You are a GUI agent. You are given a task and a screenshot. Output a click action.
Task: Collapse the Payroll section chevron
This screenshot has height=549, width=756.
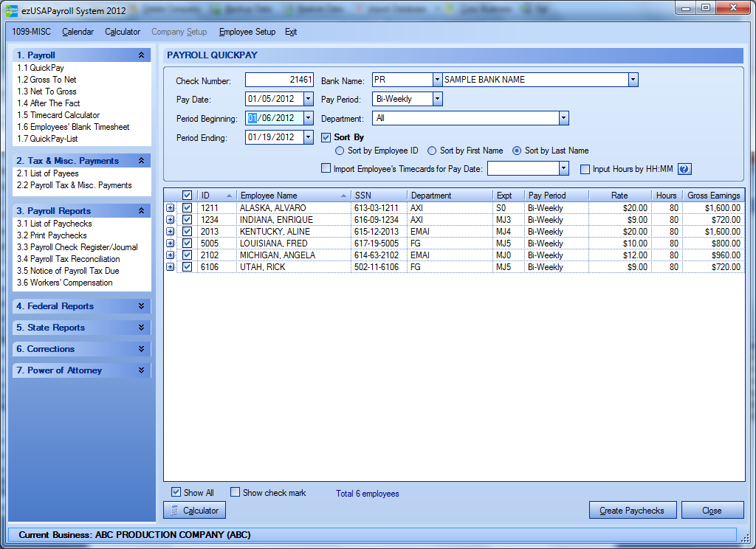pyautogui.click(x=141, y=55)
